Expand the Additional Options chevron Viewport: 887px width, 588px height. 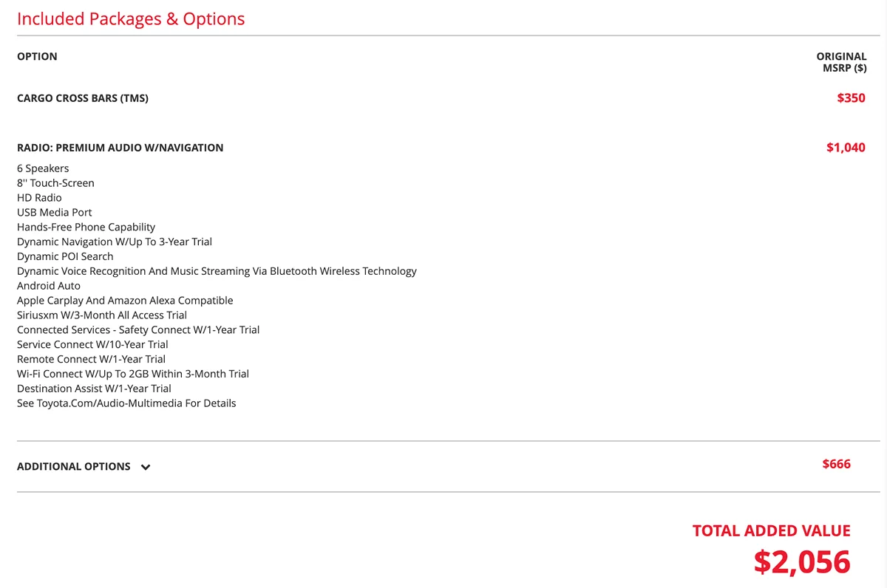tap(146, 467)
